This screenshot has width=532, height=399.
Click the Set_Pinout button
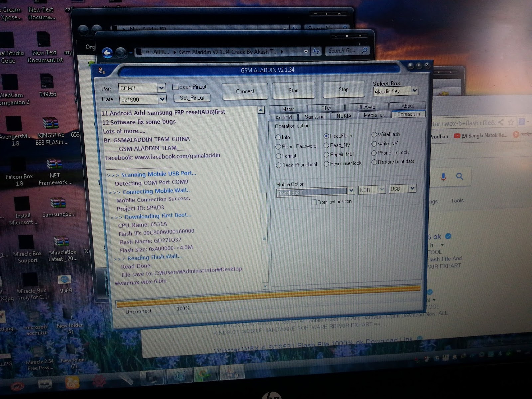[x=192, y=98]
